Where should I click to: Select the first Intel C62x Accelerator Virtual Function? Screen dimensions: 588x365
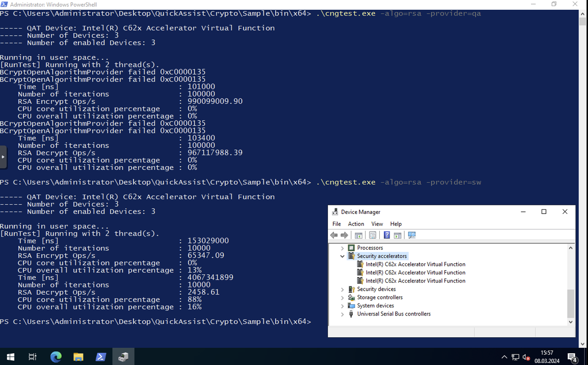click(415, 264)
